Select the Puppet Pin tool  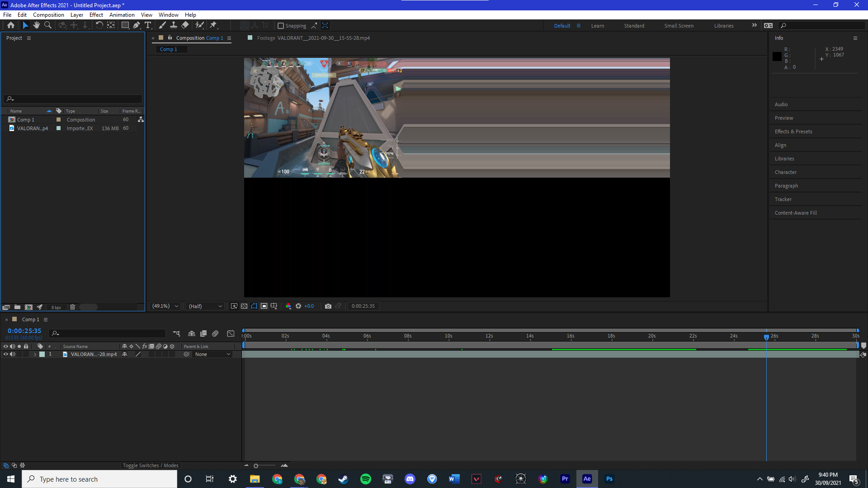tap(213, 25)
